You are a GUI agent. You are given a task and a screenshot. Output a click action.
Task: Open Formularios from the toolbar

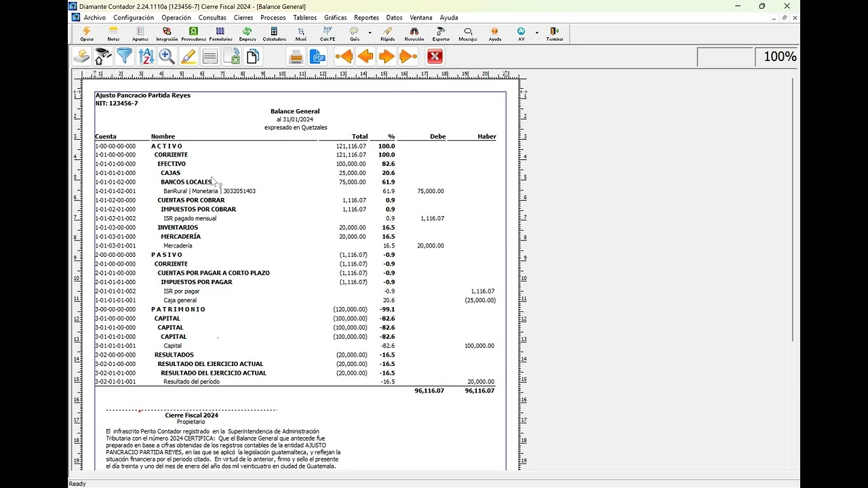coord(220,34)
